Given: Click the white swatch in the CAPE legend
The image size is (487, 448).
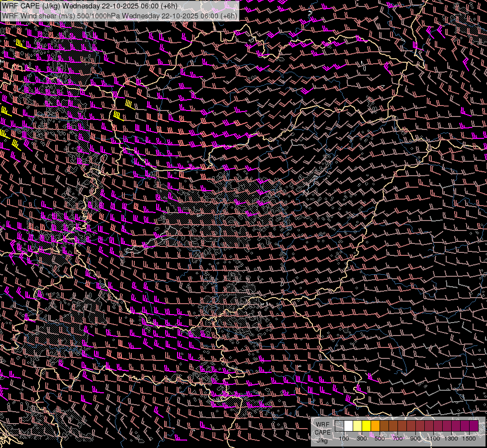Looking at the screenshot, I should point(349,426).
